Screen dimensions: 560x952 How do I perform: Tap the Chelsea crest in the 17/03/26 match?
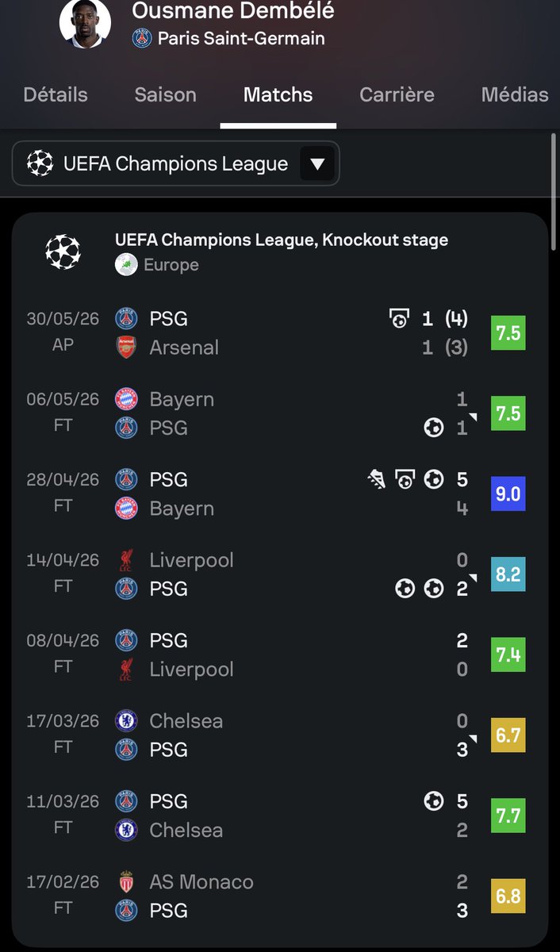(126, 721)
